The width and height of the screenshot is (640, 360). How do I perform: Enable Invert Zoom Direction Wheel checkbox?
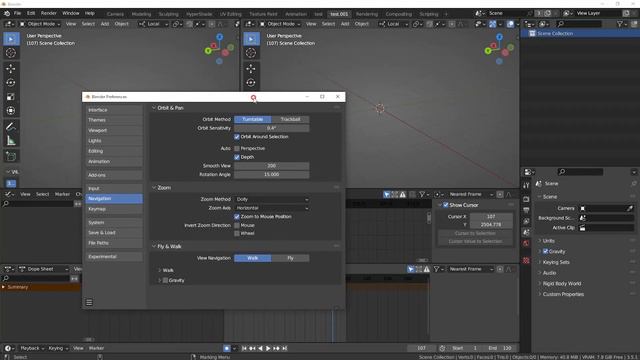click(x=237, y=233)
